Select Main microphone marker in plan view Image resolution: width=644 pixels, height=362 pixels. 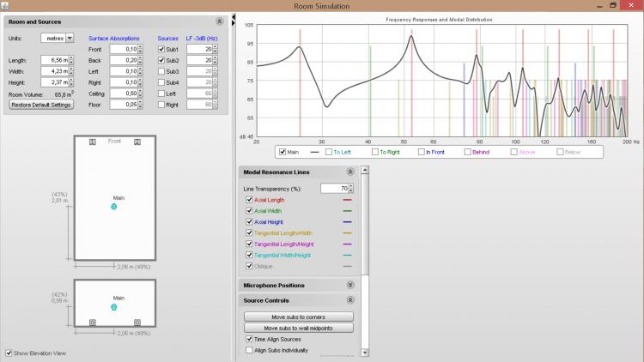(114, 207)
